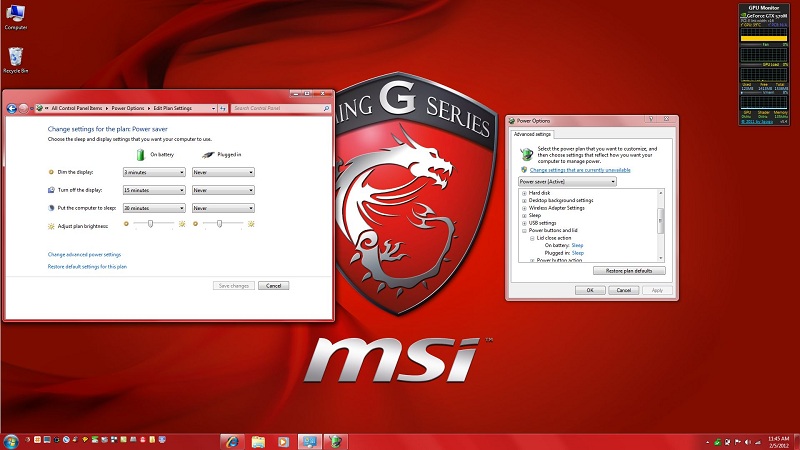Switch to the Power Options taskbar button
This screenshot has width=800, height=450.
click(x=335, y=441)
